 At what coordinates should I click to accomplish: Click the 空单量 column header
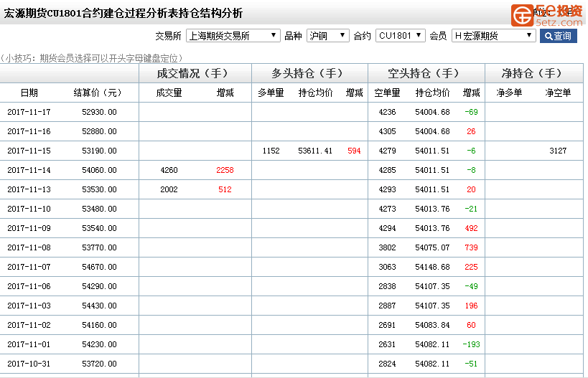tap(387, 93)
